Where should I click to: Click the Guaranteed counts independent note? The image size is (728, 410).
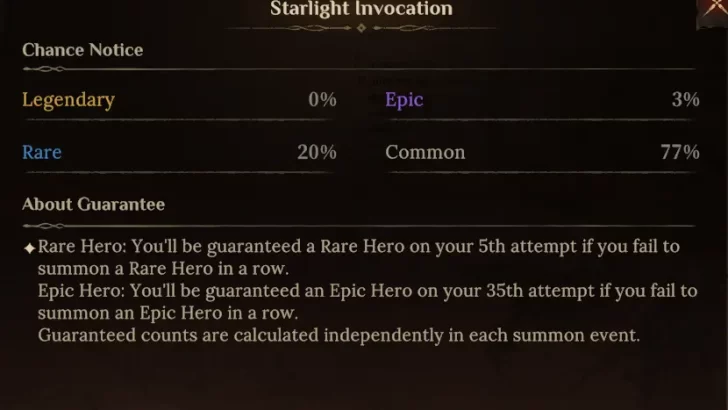click(338, 335)
